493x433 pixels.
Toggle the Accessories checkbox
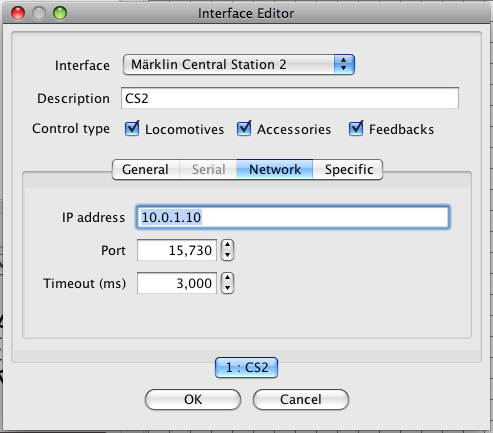pos(244,129)
